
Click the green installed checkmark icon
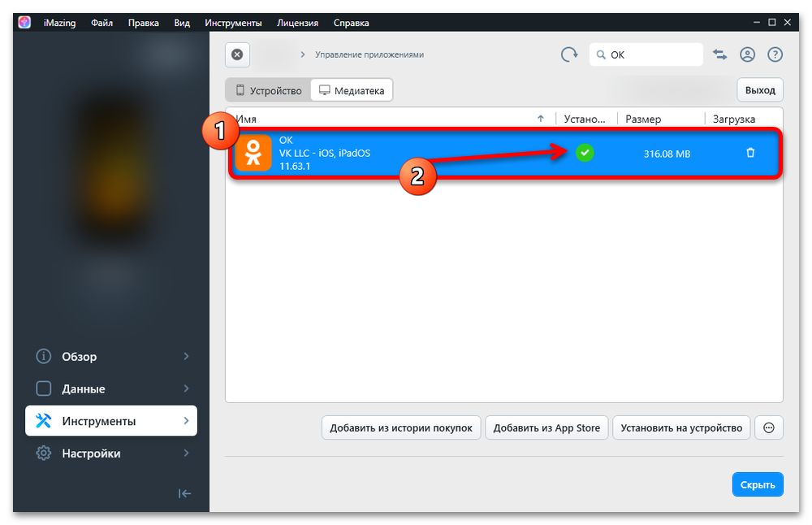(585, 153)
